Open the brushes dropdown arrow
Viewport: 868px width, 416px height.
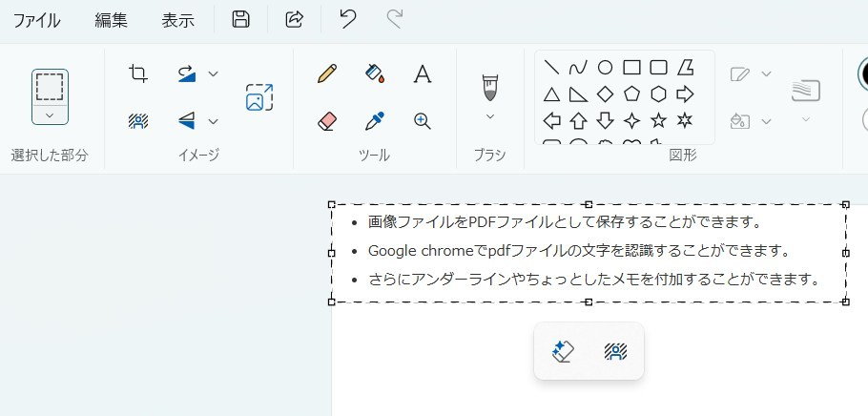pyautogui.click(x=490, y=116)
